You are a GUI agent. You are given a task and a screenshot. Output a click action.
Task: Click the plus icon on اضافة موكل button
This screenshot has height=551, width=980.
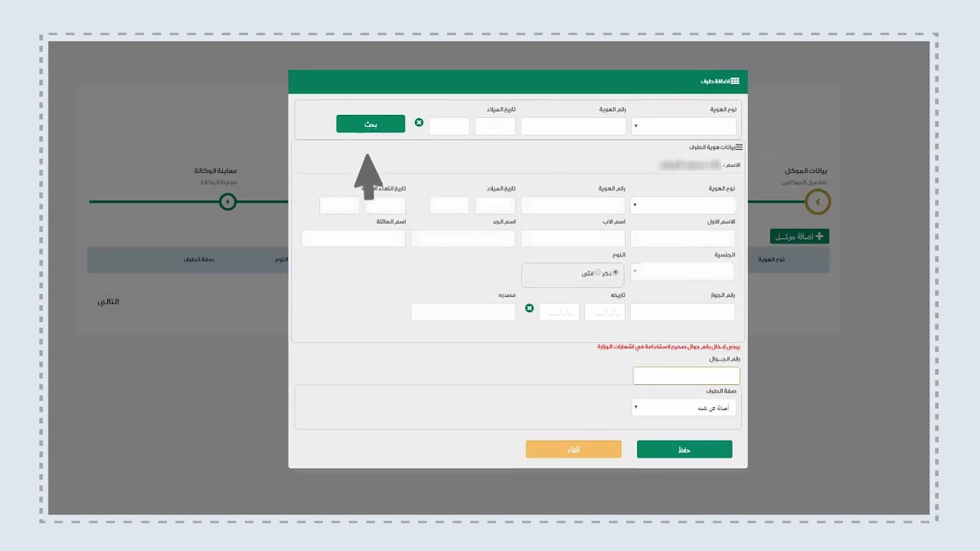[x=819, y=236]
